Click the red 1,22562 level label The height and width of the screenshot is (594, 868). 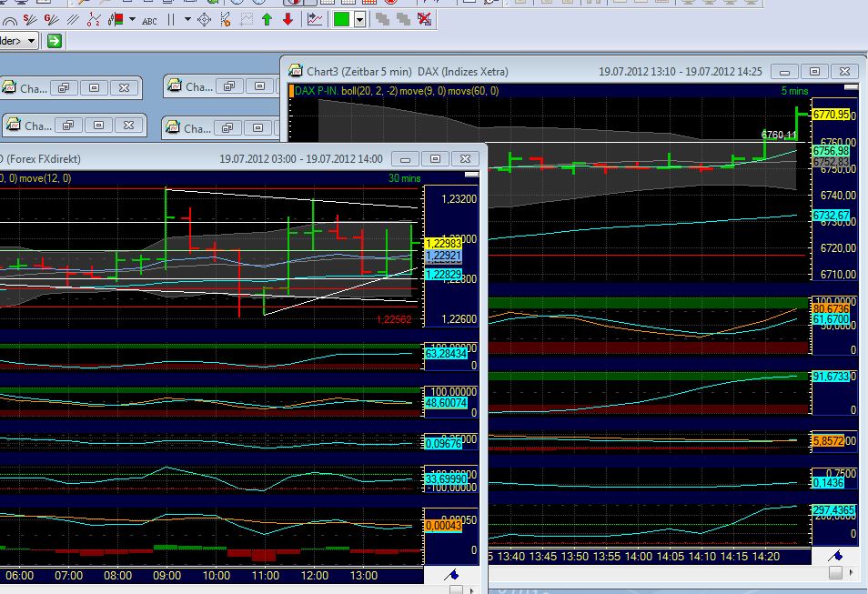click(394, 319)
